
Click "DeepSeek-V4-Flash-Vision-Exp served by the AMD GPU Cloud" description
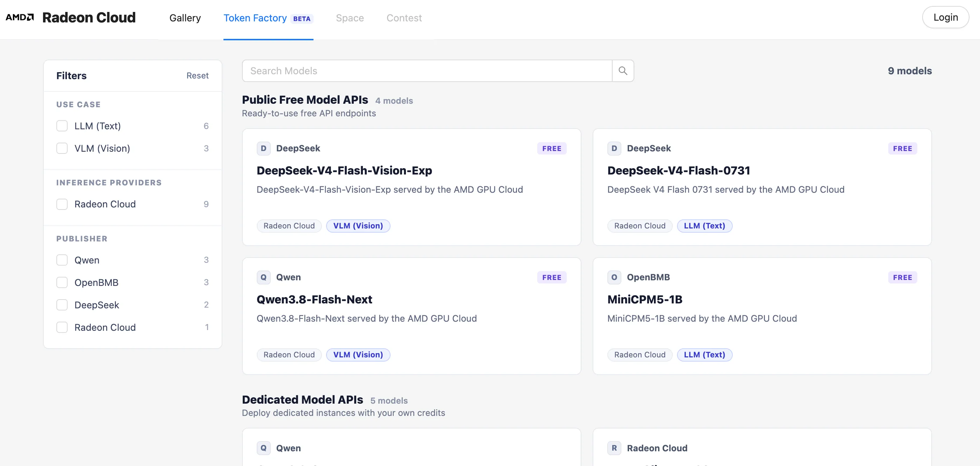[x=390, y=190]
